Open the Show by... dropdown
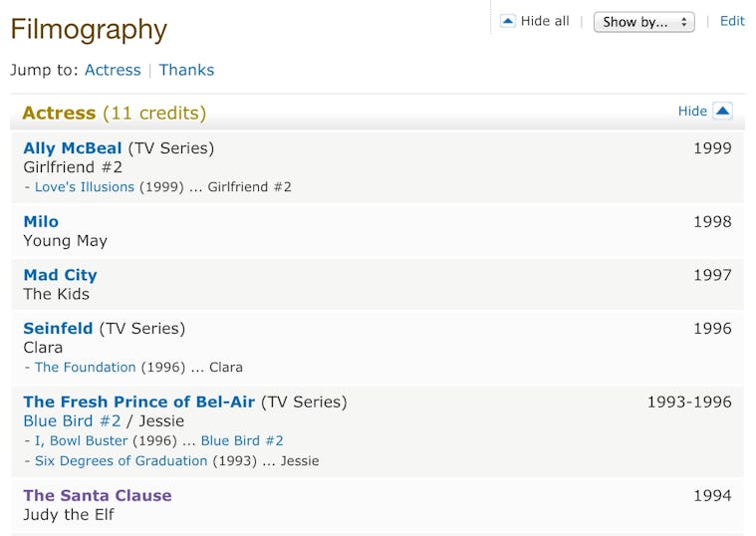 (643, 22)
